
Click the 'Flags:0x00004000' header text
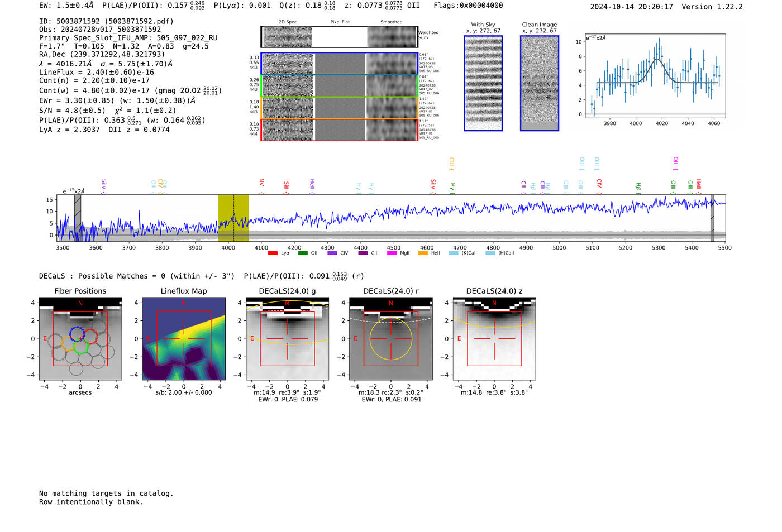(468, 6)
